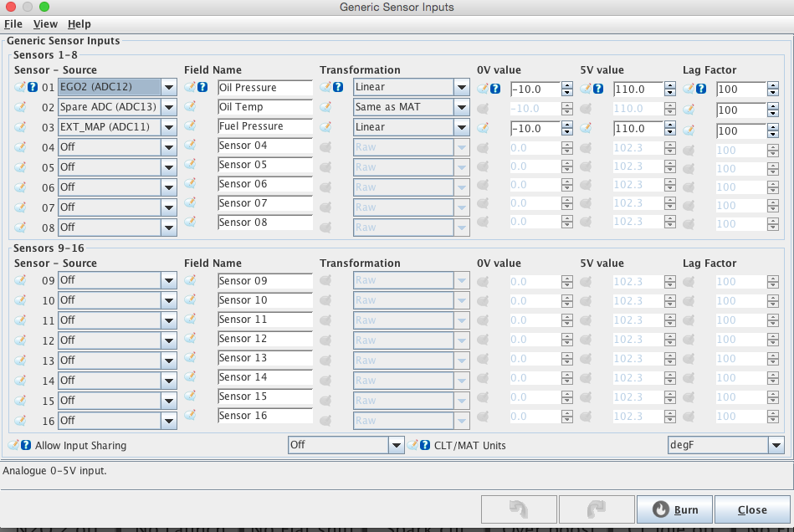This screenshot has width=794, height=532.
Task: Click the help icon next to Transformation row 01
Action: coord(338,87)
